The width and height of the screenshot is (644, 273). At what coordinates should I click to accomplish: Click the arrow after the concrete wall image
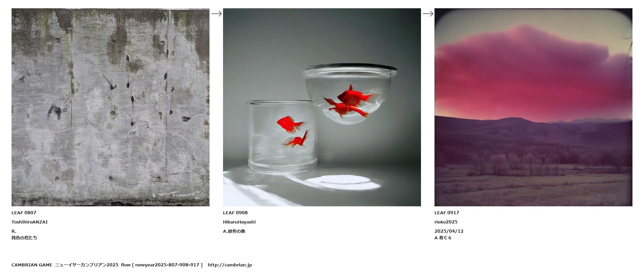(216, 14)
